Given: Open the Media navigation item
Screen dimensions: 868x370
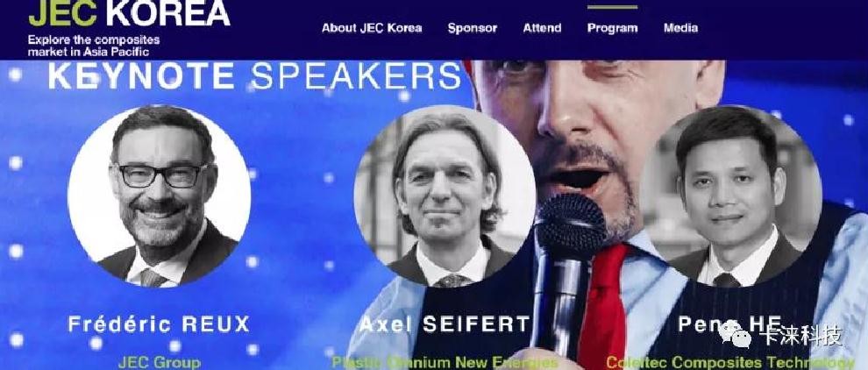Looking at the screenshot, I should (x=680, y=28).
